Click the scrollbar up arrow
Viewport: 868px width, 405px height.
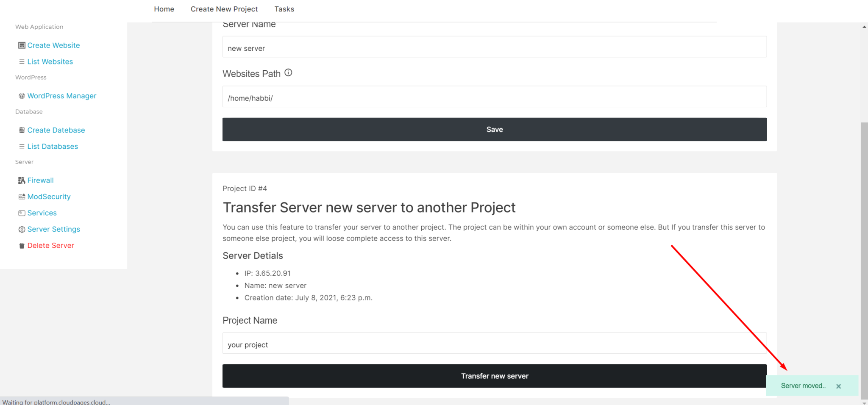[864, 26]
